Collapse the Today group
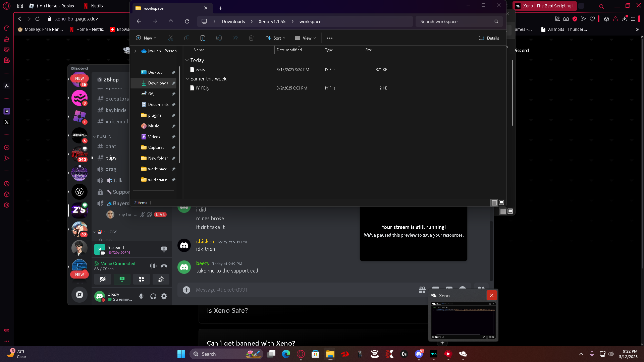 tap(187, 60)
